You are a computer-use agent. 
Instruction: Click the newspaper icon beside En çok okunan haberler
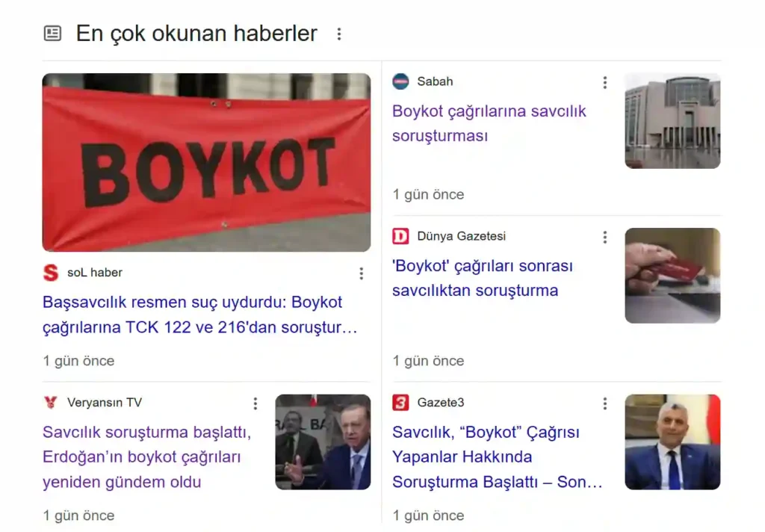click(x=53, y=33)
